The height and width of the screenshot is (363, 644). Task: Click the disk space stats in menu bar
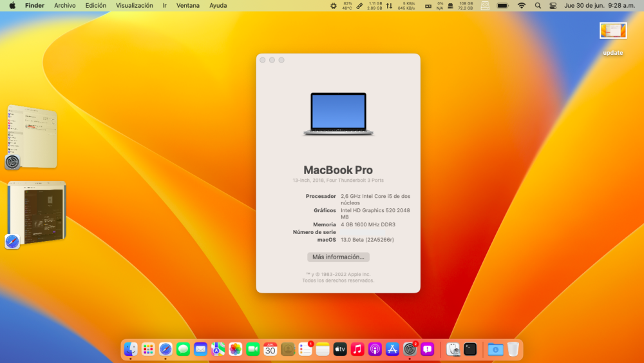pos(461,6)
